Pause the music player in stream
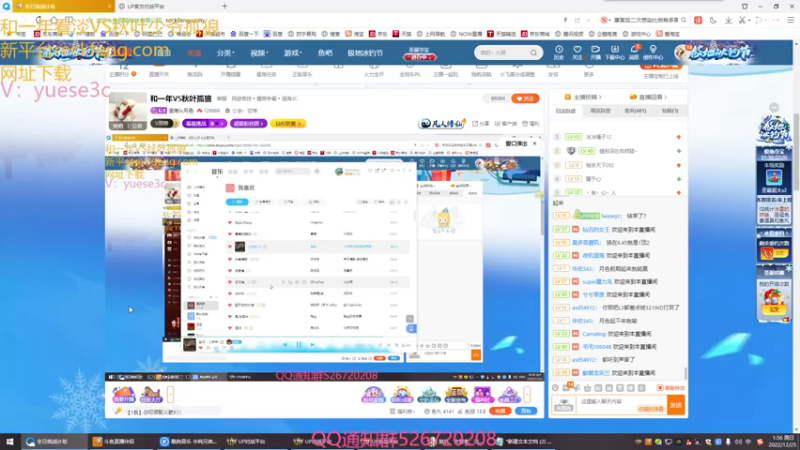The width and height of the screenshot is (800, 450). click(299, 345)
